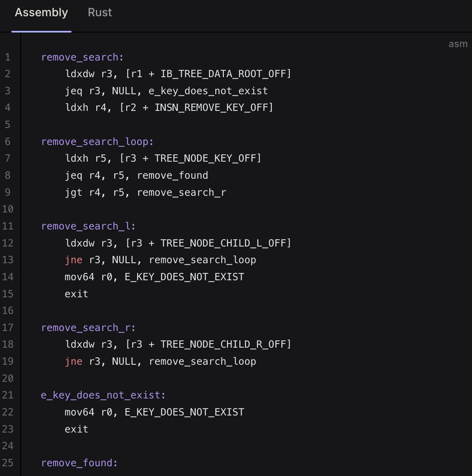Switch to the Assembly tab

[x=41, y=13]
